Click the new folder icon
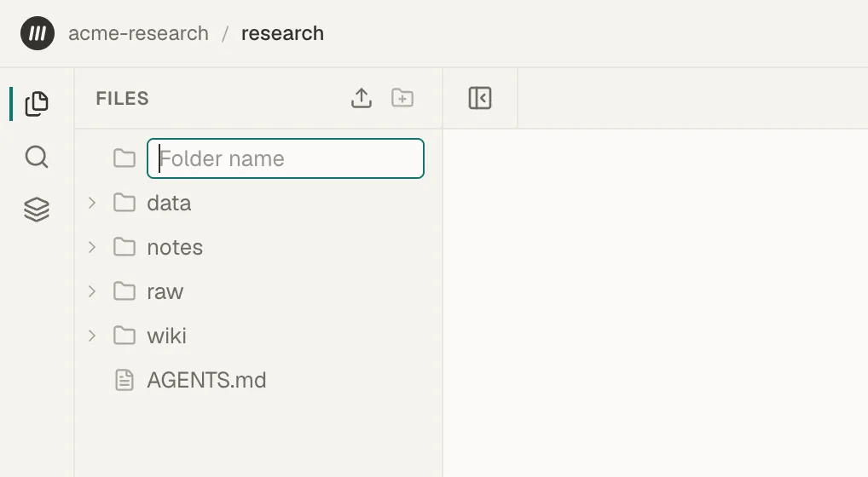The image size is (868, 477). click(402, 99)
